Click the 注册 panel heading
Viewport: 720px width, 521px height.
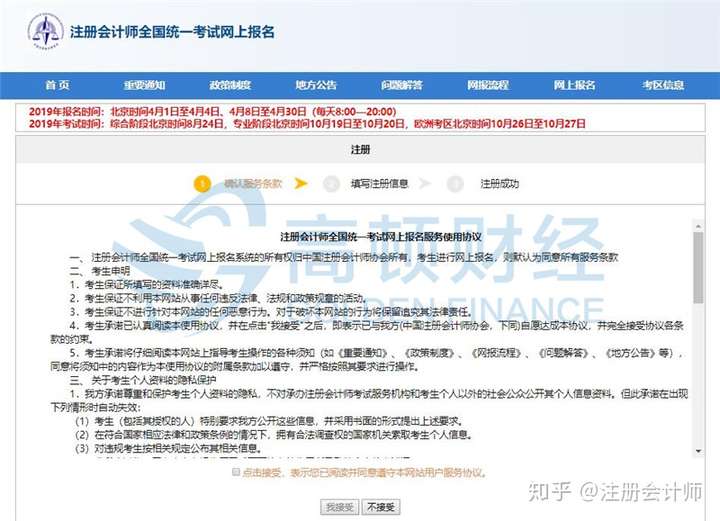click(x=360, y=149)
